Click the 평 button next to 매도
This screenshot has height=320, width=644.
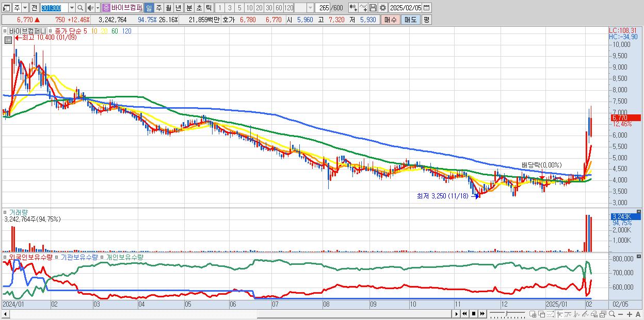pos(426,20)
